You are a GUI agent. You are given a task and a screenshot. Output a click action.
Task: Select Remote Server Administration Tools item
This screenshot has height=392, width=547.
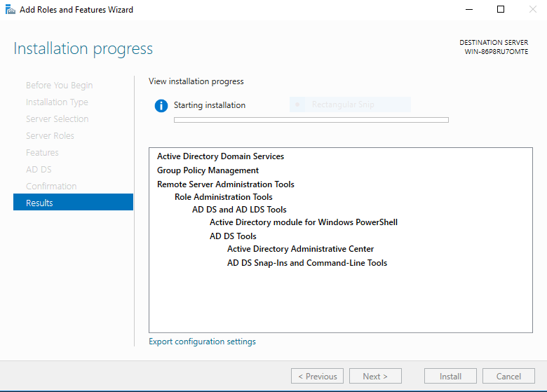225,184
